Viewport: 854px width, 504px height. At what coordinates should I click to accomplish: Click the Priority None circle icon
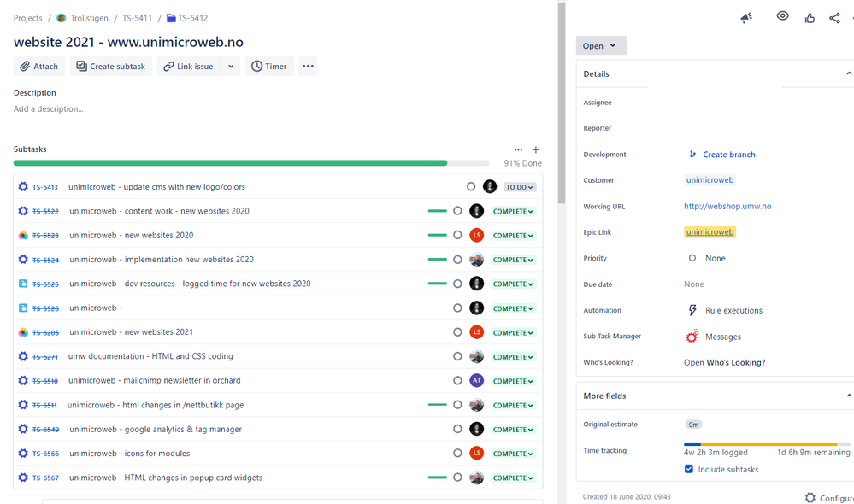pyautogui.click(x=692, y=258)
